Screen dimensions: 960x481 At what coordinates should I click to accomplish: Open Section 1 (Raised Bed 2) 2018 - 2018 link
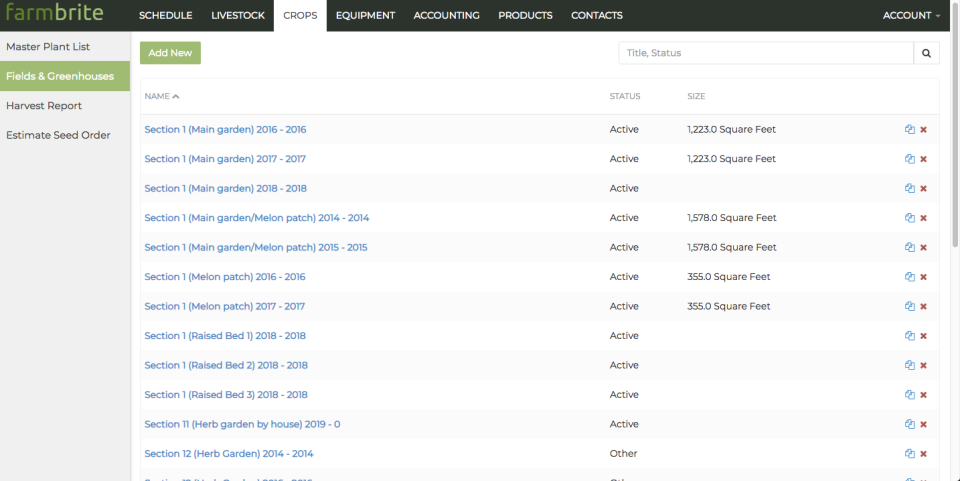[x=226, y=365]
